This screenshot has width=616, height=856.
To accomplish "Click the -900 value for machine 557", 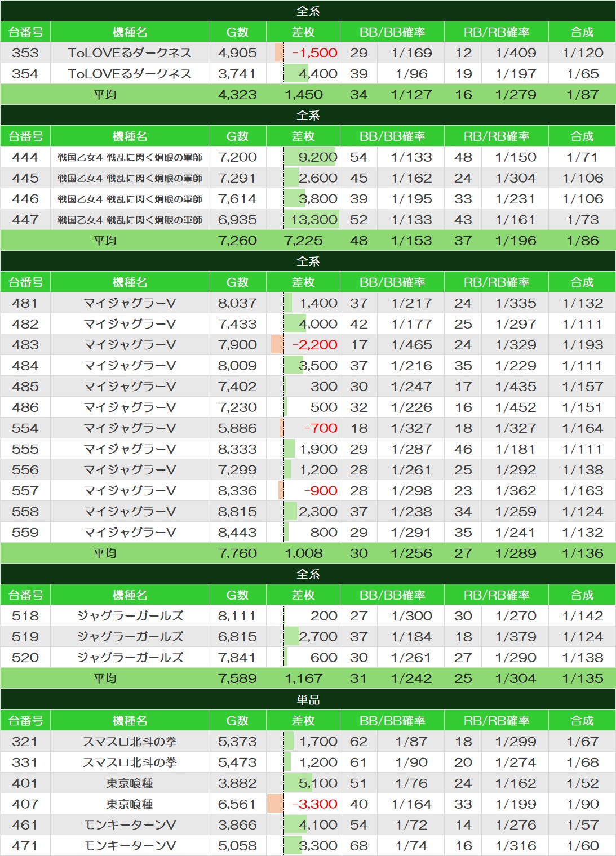I will (x=321, y=491).
